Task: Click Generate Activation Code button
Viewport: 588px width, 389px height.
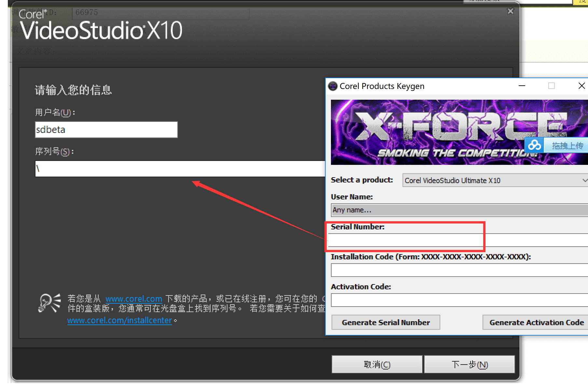Action: pos(536,322)
